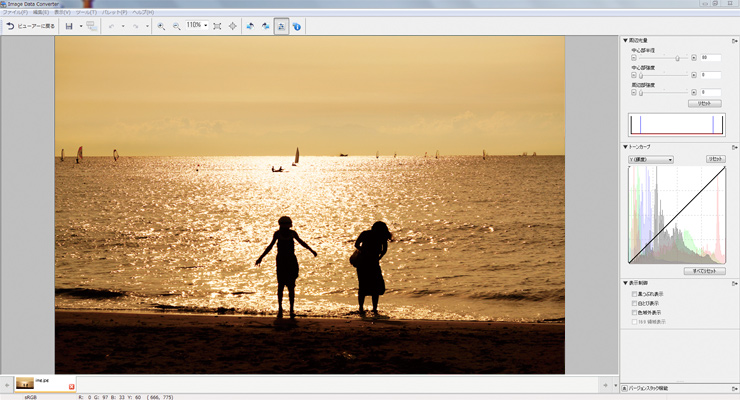Click the すべてリセット button
This screenshot has width=740, height=400.
pyautogui.click(x=705, y=270)
